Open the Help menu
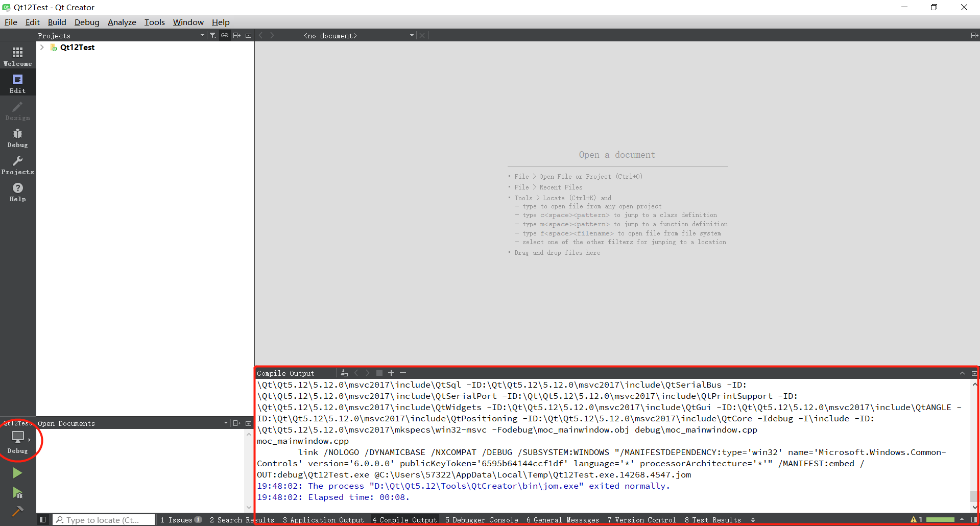This screenshot has height=526, width=980. [221, 22]
